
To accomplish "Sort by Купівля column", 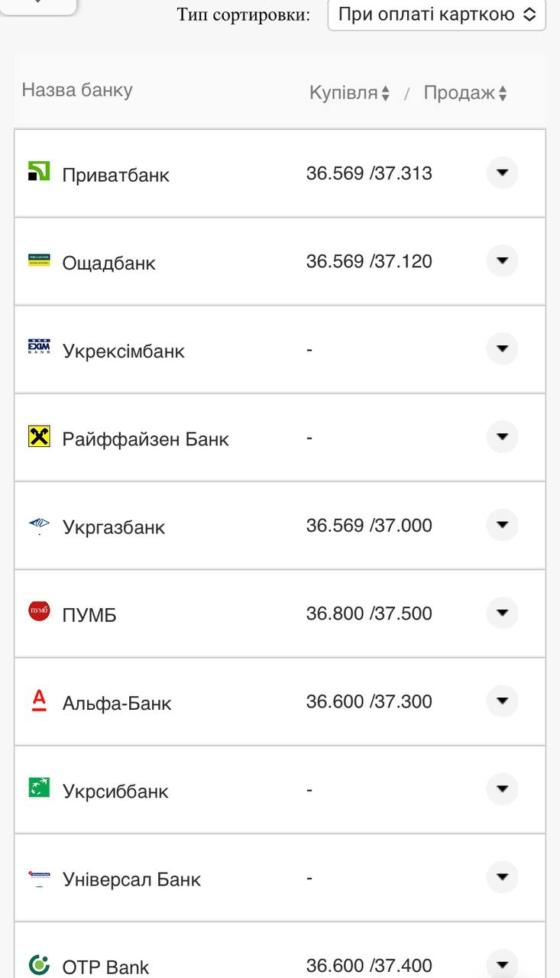I will [349, 93].
